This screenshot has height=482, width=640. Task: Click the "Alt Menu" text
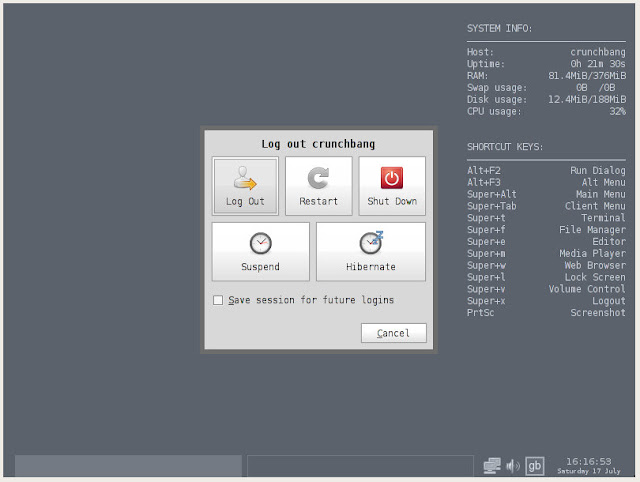click(603, 182)
